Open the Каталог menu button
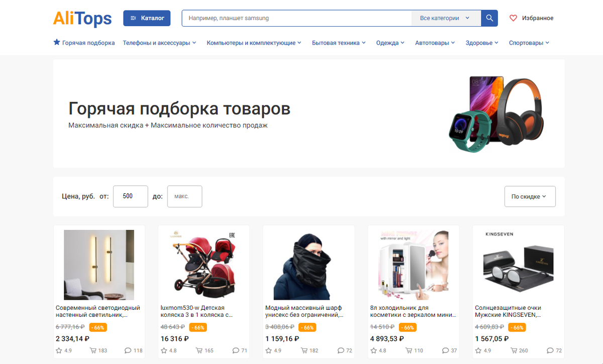The image size is (603, 364). click(147, 18)
